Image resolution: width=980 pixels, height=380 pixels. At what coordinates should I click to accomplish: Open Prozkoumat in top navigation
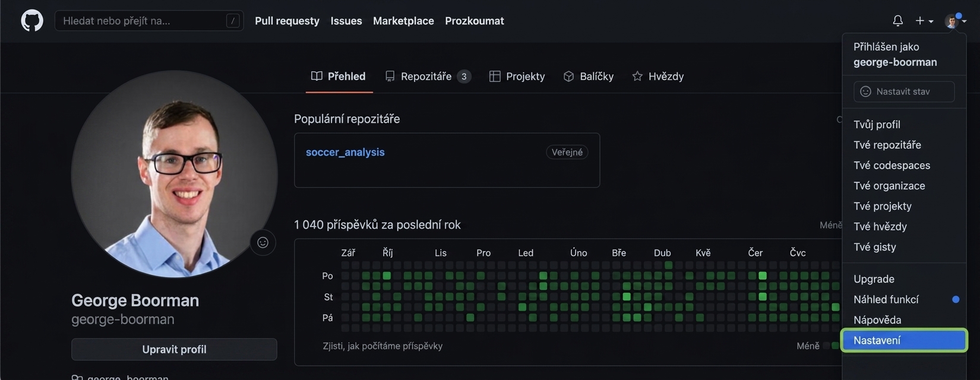click(x=475, y=21)
